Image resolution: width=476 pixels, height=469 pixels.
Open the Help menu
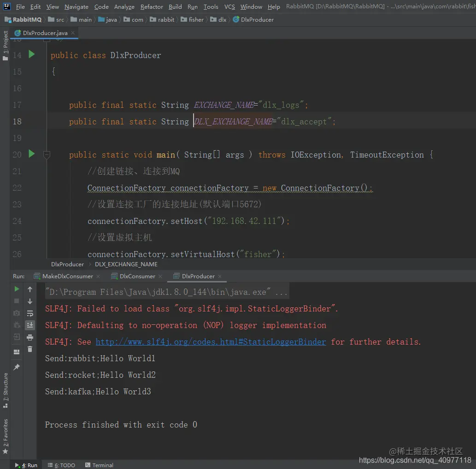point(274,6)
